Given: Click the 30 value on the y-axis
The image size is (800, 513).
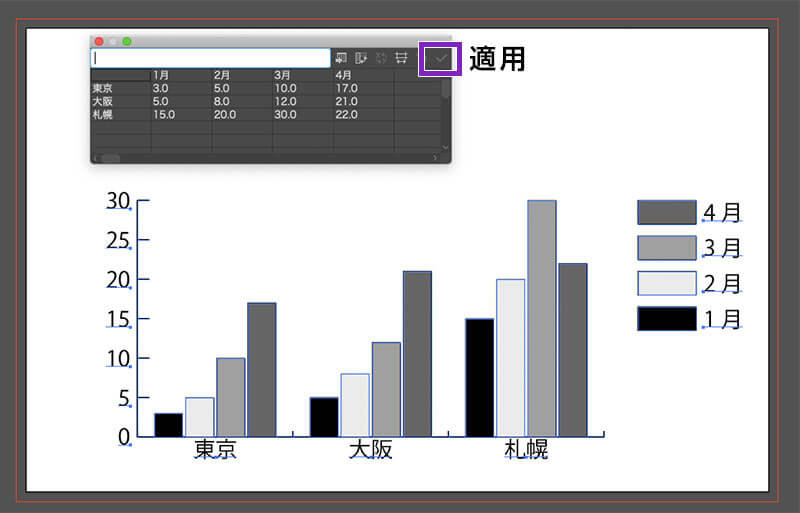Looking at the screenshot, I should 118,201.
